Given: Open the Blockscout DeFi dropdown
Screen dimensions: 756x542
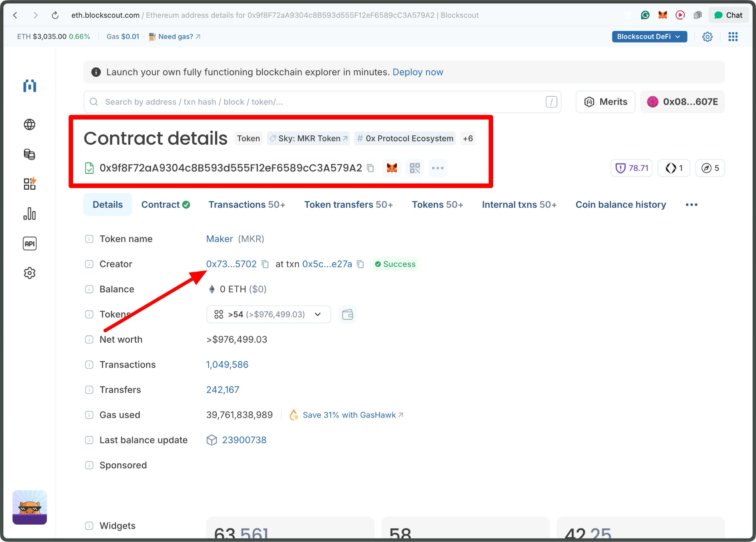Looking at the screenshot, I should [649, 36].
